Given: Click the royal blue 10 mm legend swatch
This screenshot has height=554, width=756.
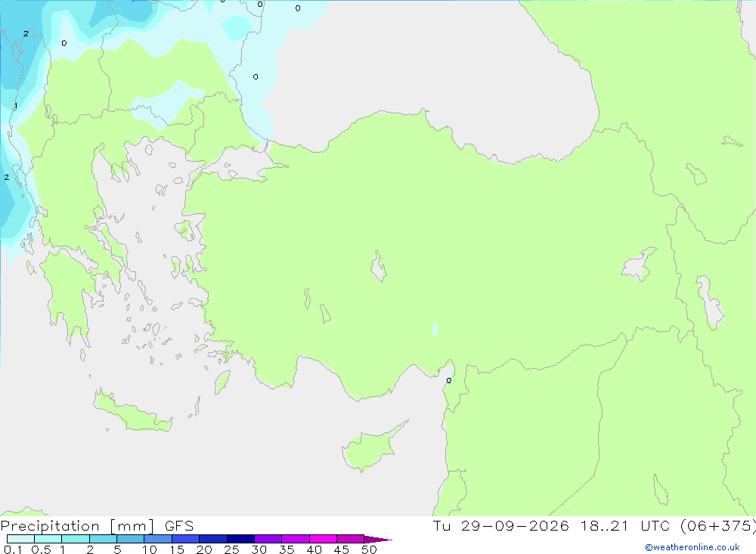Looking at the screenshot, I should coord(158,539).
